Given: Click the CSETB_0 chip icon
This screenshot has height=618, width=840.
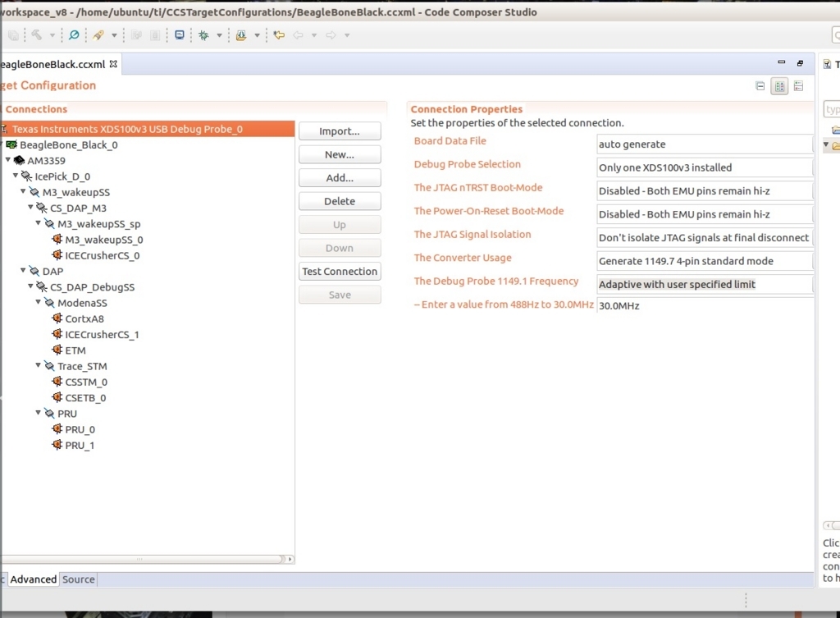Looking at the screenshot, I should pos(57,397).
